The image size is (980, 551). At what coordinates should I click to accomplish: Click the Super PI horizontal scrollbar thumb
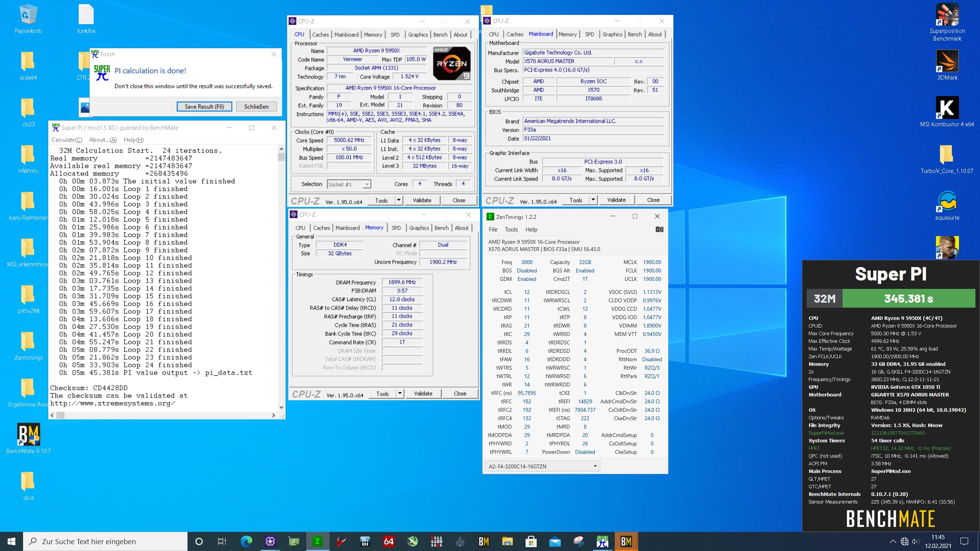pyautogui.click(x=60, y=415)
